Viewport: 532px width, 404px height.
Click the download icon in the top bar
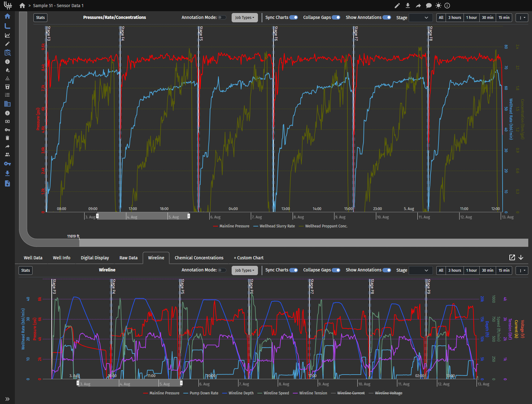point(408,5)
